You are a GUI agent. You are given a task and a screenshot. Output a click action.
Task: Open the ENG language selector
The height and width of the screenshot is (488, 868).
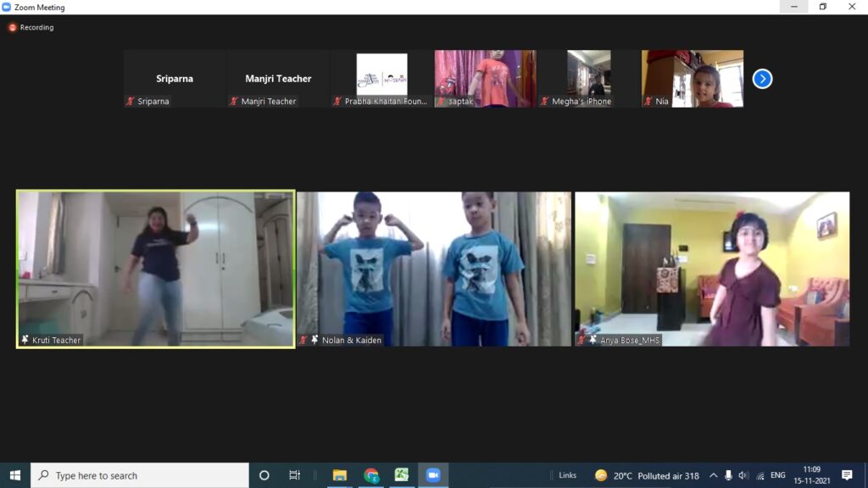pos(777,475)
